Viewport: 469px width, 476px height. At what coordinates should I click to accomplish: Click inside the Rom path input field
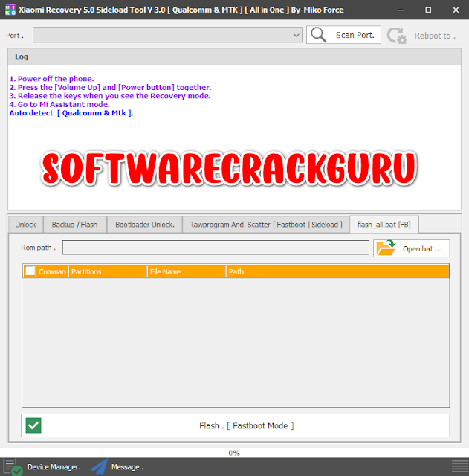(216, 248)
